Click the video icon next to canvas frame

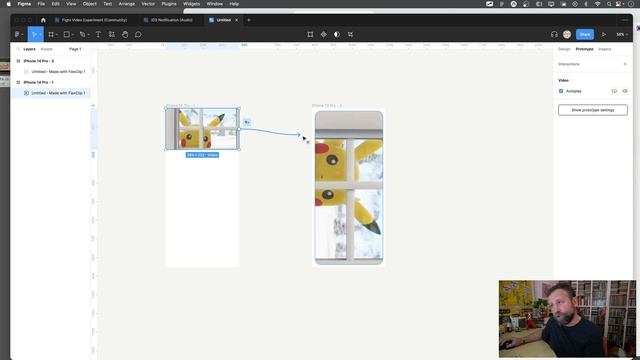point(247,122)
